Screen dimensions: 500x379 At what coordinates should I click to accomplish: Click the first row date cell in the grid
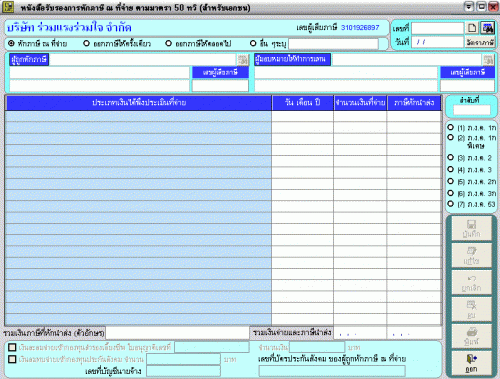point(302,116)
